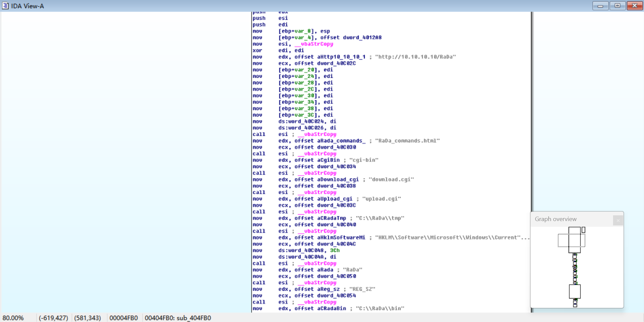Click the dword_40C050 operand
Viewport: 644px width, 322px height.
click(x=336, y=276)
